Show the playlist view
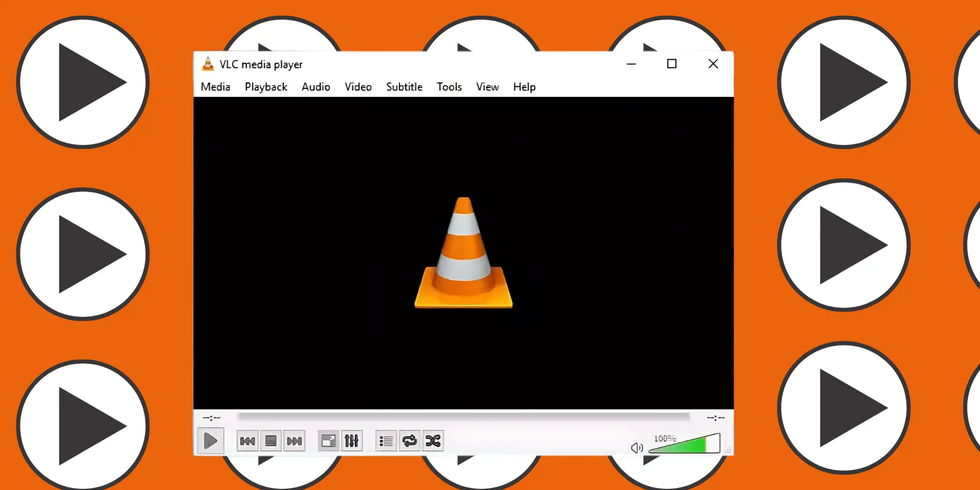980x490 pixels. 385,440
